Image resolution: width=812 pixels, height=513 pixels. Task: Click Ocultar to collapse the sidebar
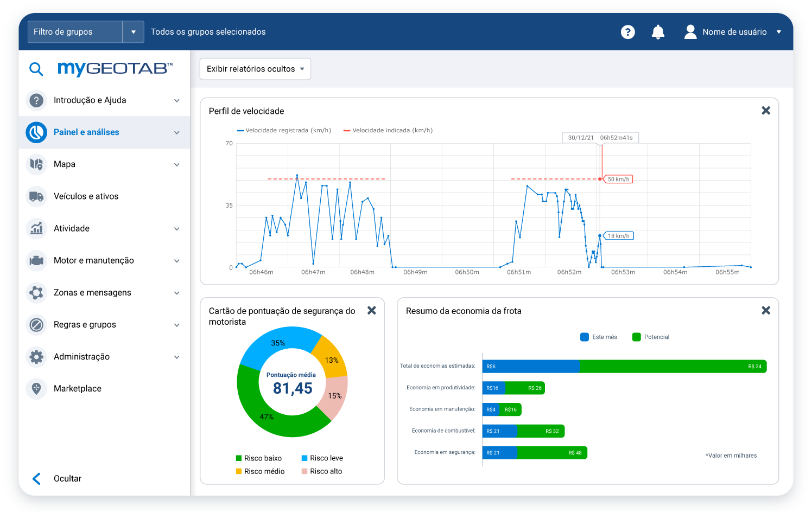point(67,479)
